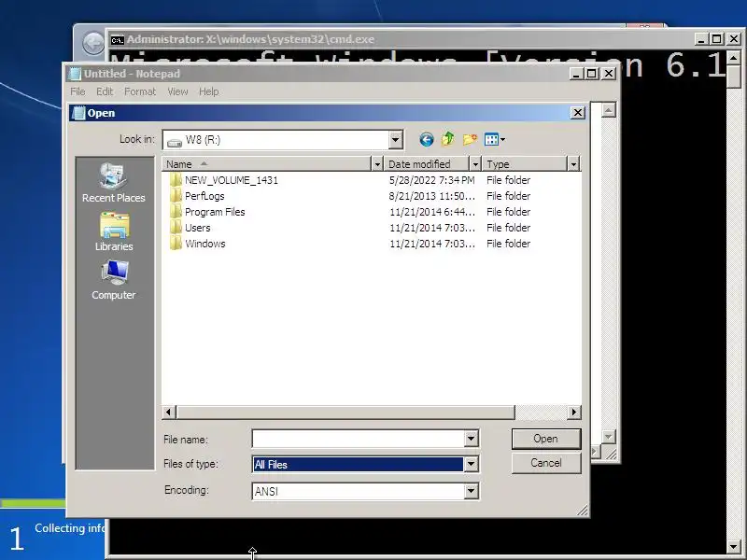Image resolution: width=747 pixels, height=560 pixels.
Task: Expand the File name dropdown arrow
Action: (x=471, y=439)
